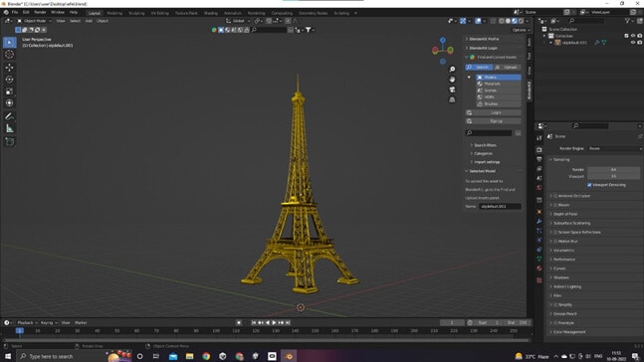Open the Texture properties checker tab
This screenshot has height=362, width=644.
click(539, 280)
